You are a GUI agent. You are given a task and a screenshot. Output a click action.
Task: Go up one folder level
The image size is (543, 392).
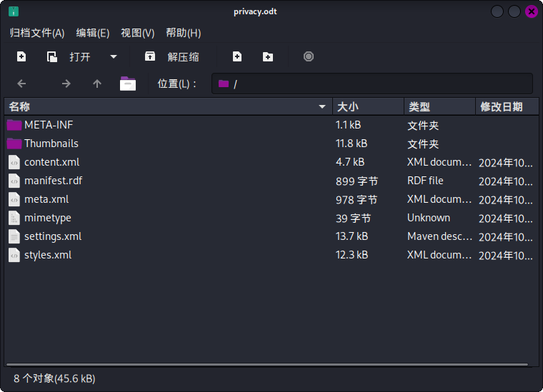97,84
